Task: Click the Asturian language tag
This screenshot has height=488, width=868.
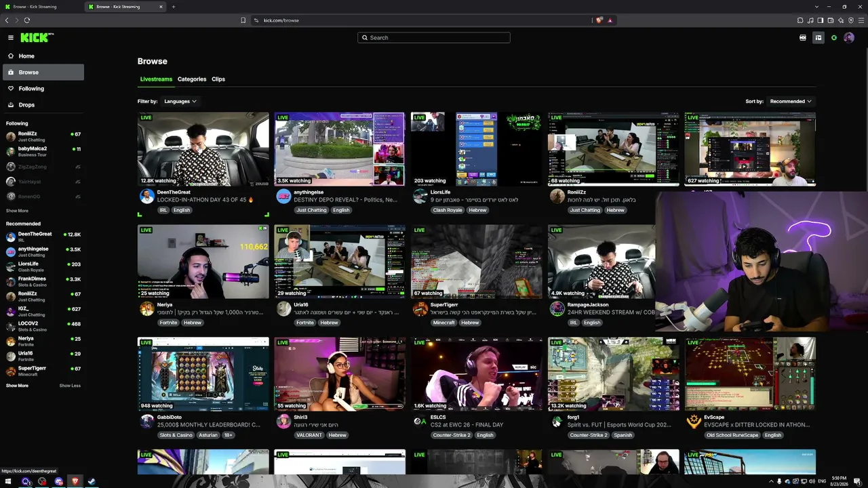Action: (208, 435)
